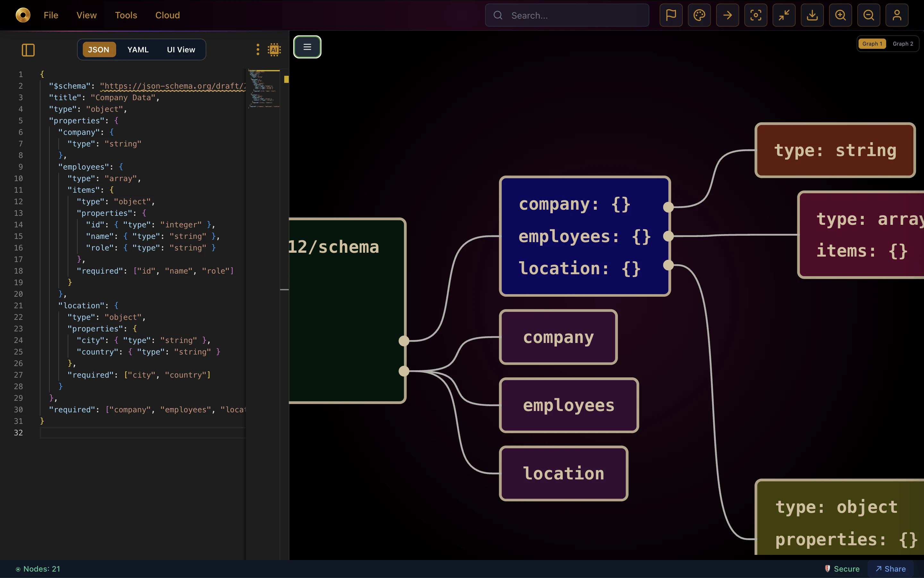
Task: Open the color palette theme icon
Action: click(x=699, y=15)
